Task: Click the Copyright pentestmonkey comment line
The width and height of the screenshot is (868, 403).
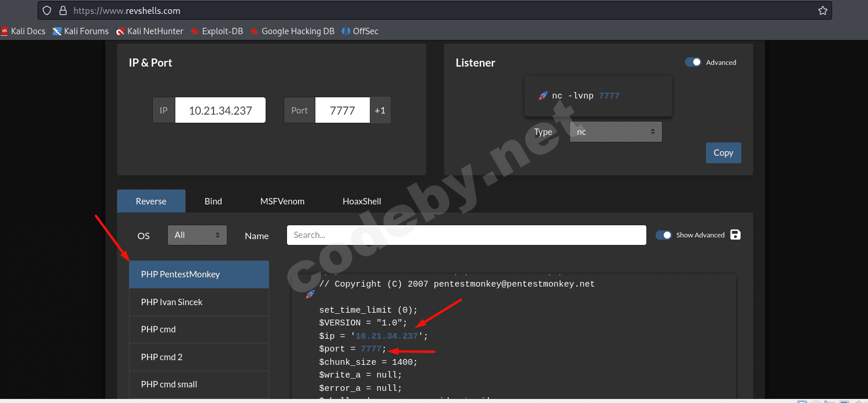Action: coord(457,284)
